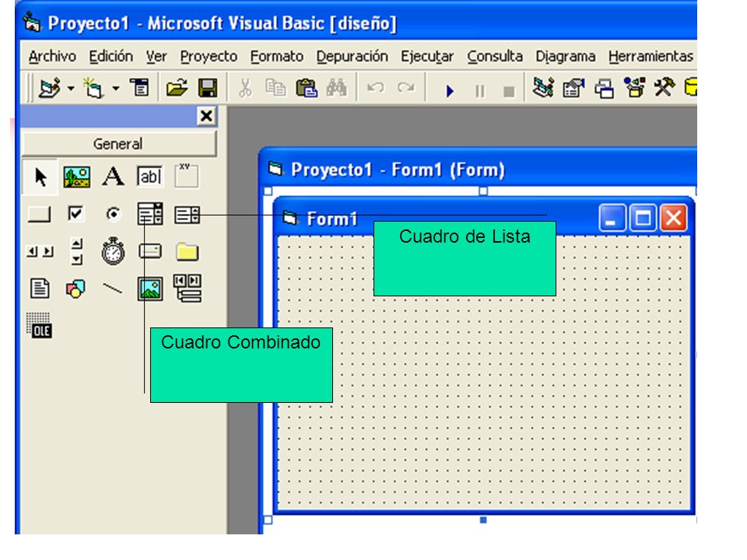The width and height of the screenshot is (747, 560).
Task: Click the Open Project folder icon
Action: coord(177,88)
